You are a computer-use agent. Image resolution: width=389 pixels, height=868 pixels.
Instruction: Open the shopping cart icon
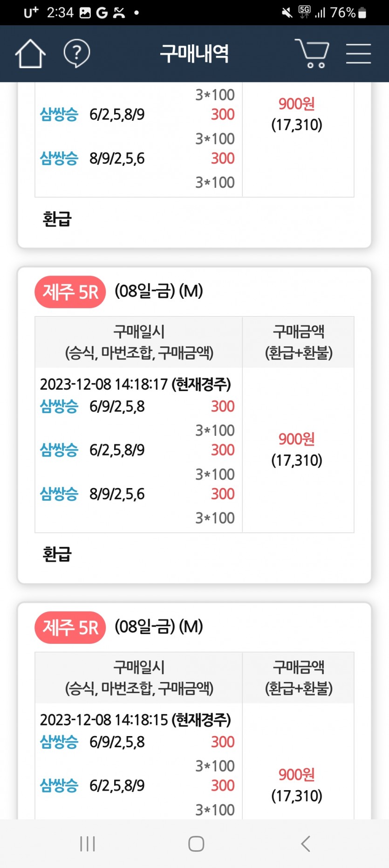[312, 54]
